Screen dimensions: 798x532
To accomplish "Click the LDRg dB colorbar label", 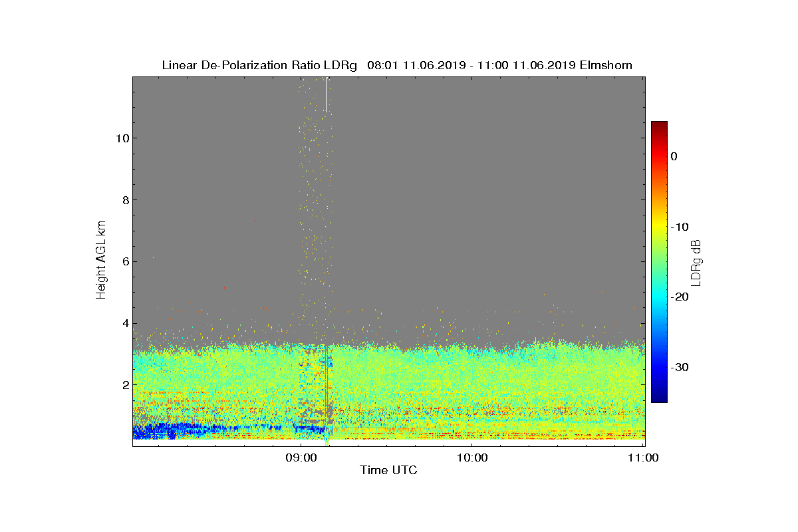I will tap(696, 263).
